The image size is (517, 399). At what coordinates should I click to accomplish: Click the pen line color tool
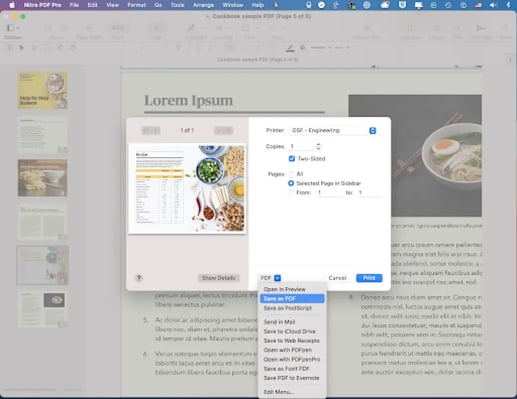[290, 48]
